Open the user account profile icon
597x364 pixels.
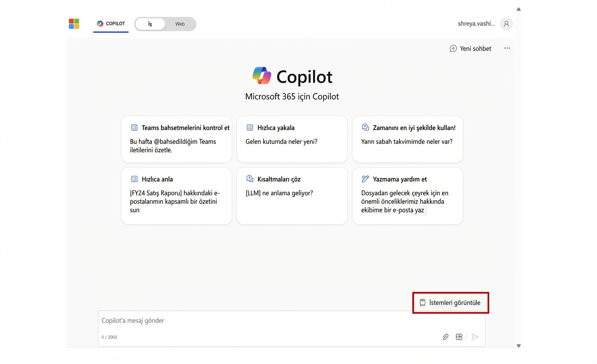pos(506,23)
